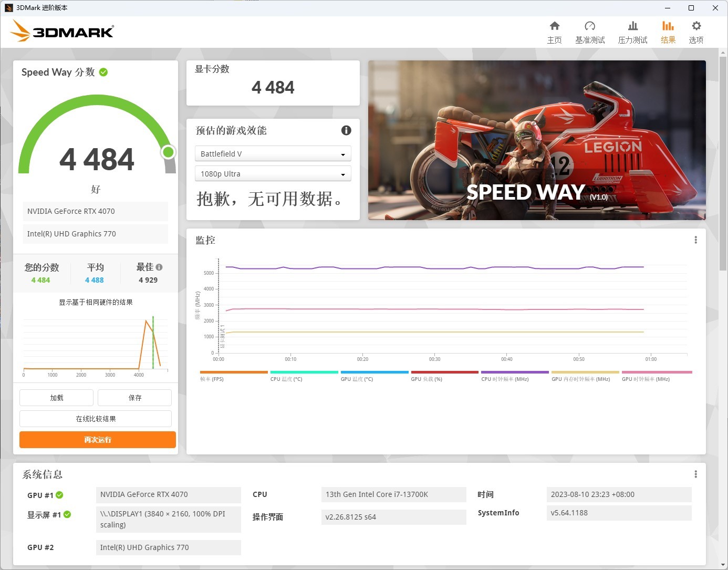This screenshot has width=728, height=570.
Task: Toggle the GPU 时钟频率 pink legend swatch
Action: 657,372
